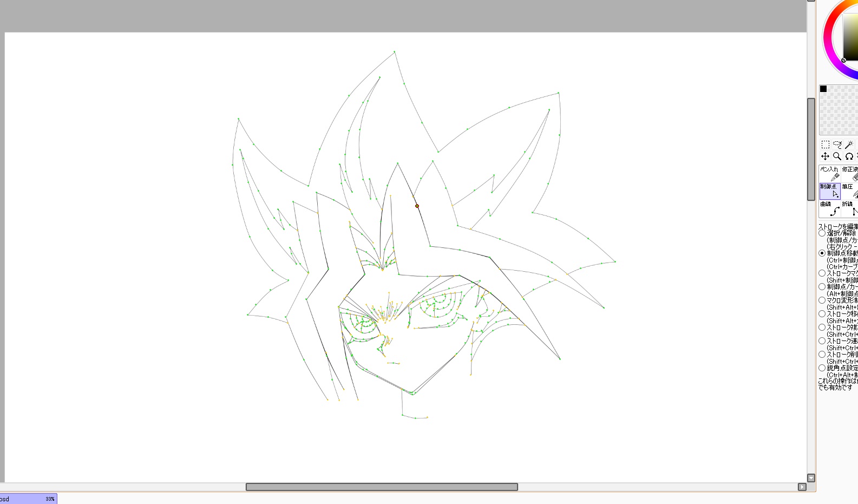Select the ペン入れ linework pen tool
This screenshot has height=504, width=858.
click(829, 174)
